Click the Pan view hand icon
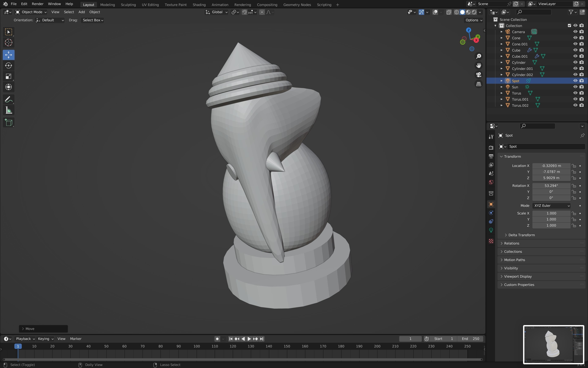The height and width of the screenshot is (368, 588). tap(479, 65)
